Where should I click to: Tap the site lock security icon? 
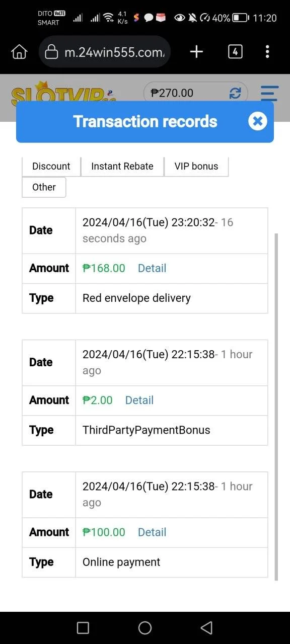point(51,52)
